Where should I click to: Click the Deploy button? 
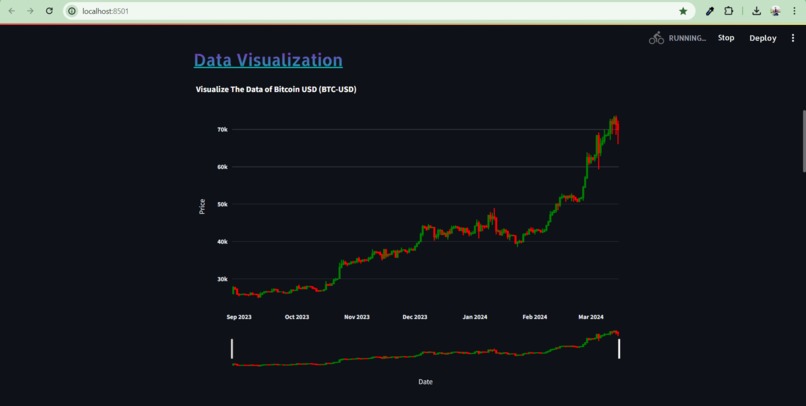click(x=763, y=38)
